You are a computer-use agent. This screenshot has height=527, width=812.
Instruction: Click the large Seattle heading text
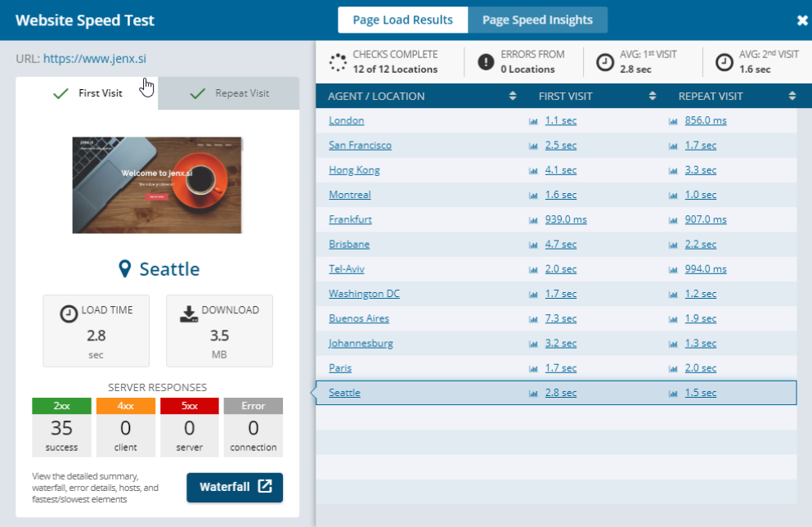click(169, 269)
